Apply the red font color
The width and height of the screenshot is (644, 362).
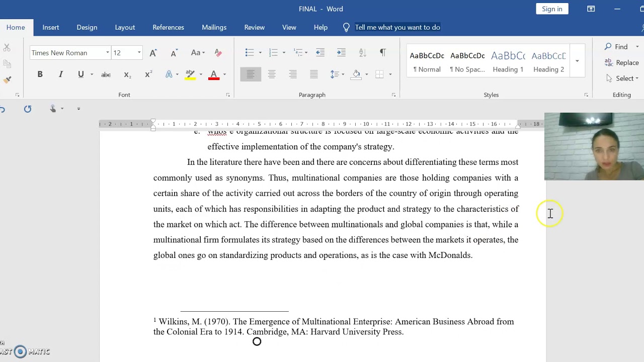coord(214,74)
